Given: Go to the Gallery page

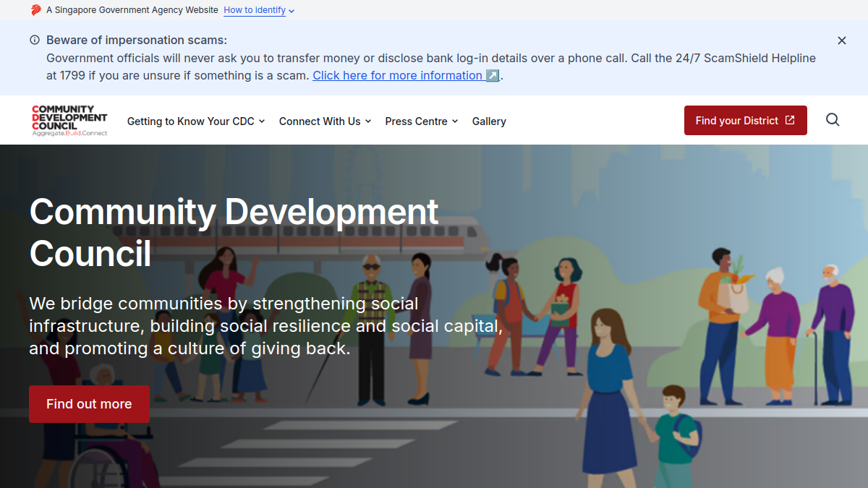Looking at the screenshot, I should [x=489, y=121].
